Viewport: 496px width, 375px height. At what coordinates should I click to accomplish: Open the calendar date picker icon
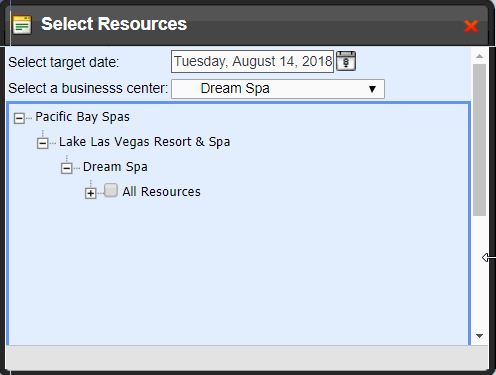[346, 61]
